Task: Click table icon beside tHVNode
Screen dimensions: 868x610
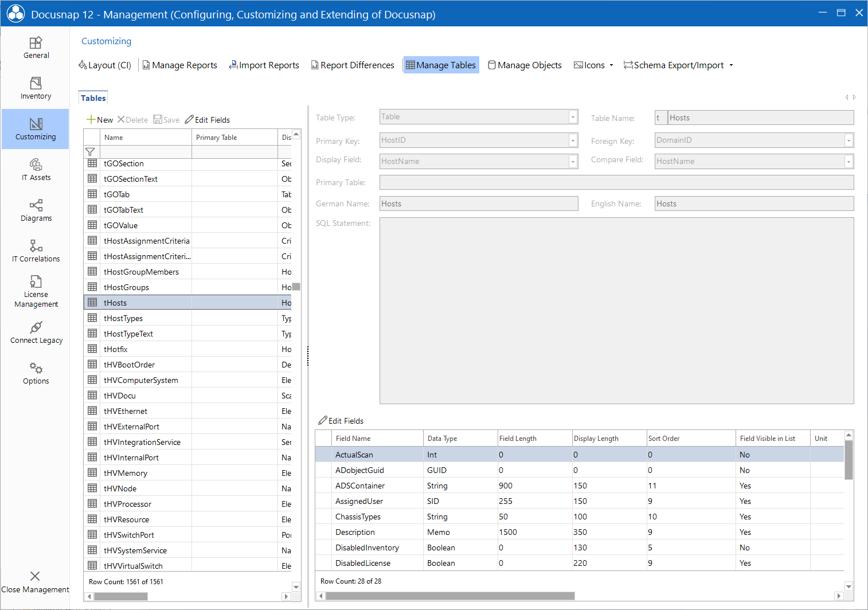Action: pyautogui.click(x=92, y=488)
